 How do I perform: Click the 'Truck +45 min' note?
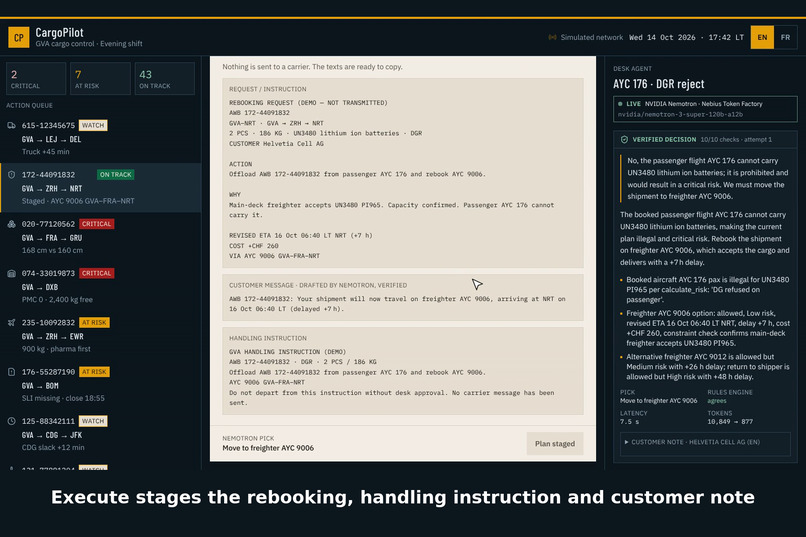(x=46, y=152)
